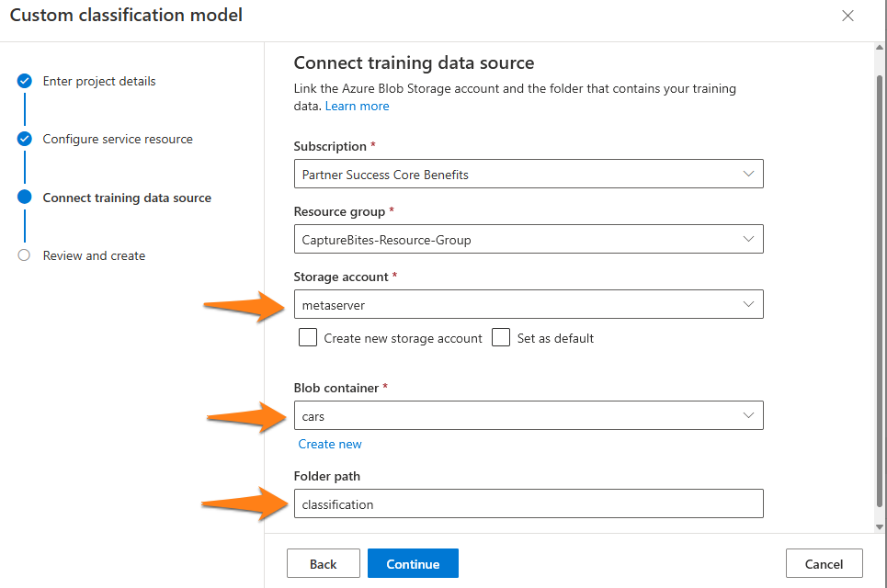Click the Enter project details checkmark icon

pyautogui.click(x=24, y=81)
